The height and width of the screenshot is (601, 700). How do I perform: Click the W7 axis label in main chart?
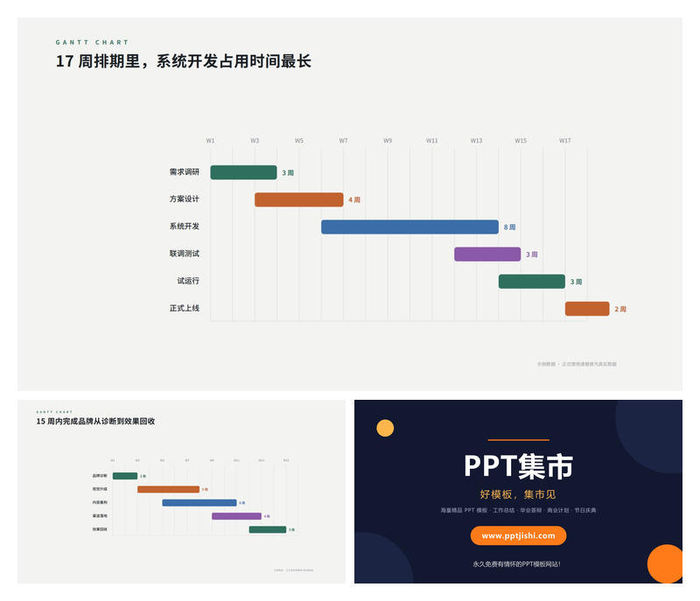pyautogui.click(x=343, y=141)
